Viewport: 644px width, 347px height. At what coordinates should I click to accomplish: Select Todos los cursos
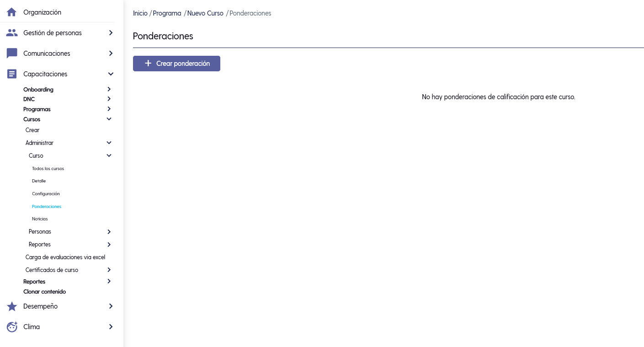[48, 169]
